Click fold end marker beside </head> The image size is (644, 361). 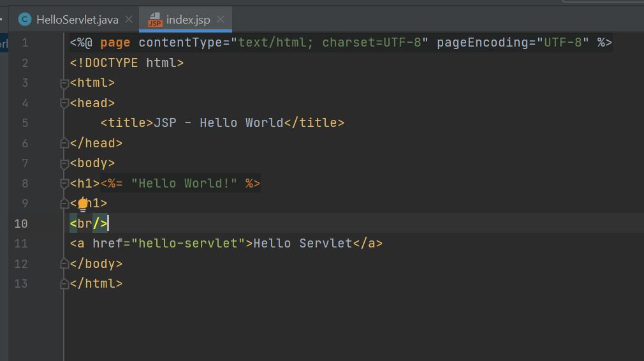(64, 144)
